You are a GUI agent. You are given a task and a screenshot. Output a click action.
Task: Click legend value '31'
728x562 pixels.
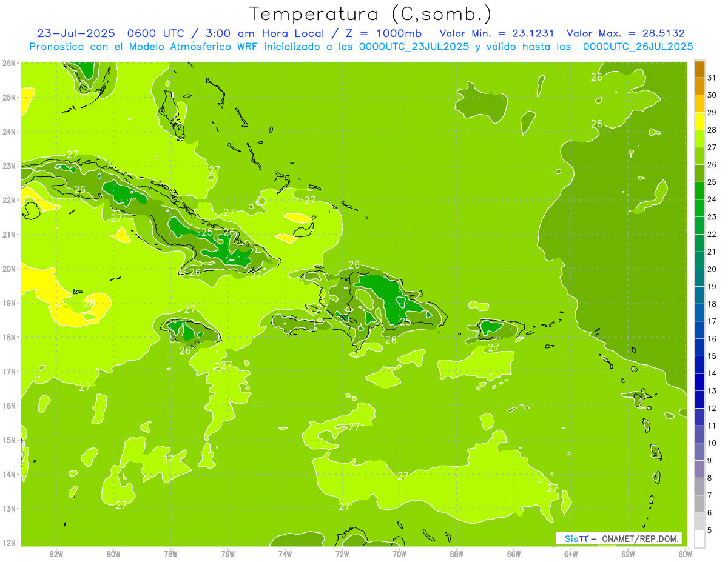click(x=712, y=78)
